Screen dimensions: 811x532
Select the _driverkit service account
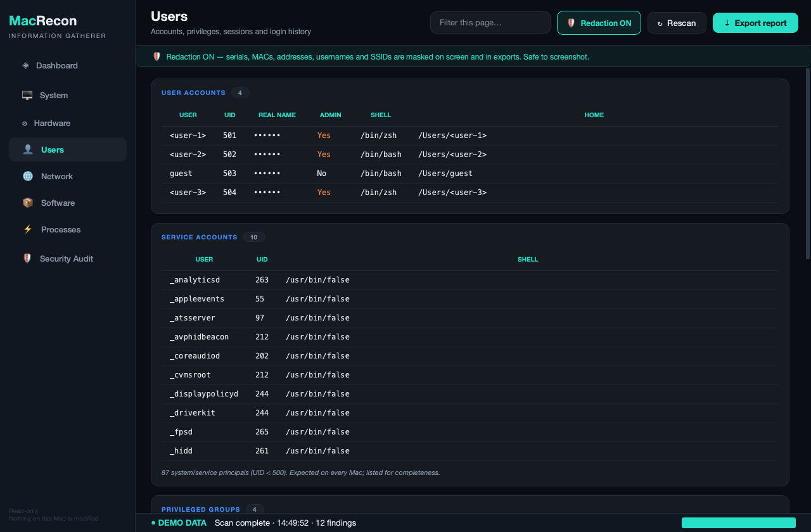(193, 413)
